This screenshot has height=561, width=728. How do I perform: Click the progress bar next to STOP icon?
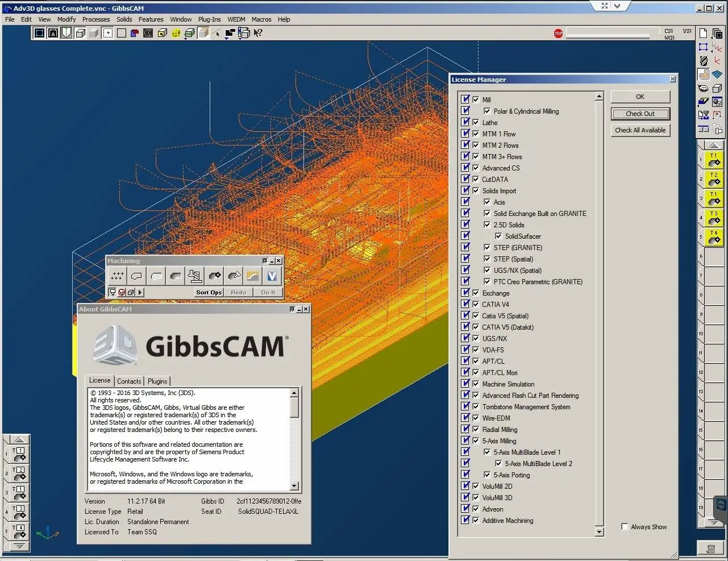(608, 34)
